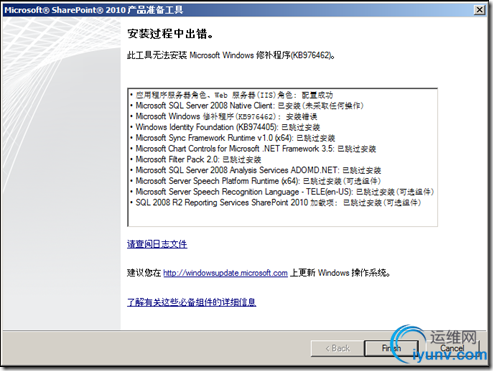Click the window title bar text

pyautogui.click(x=94, y=10)
